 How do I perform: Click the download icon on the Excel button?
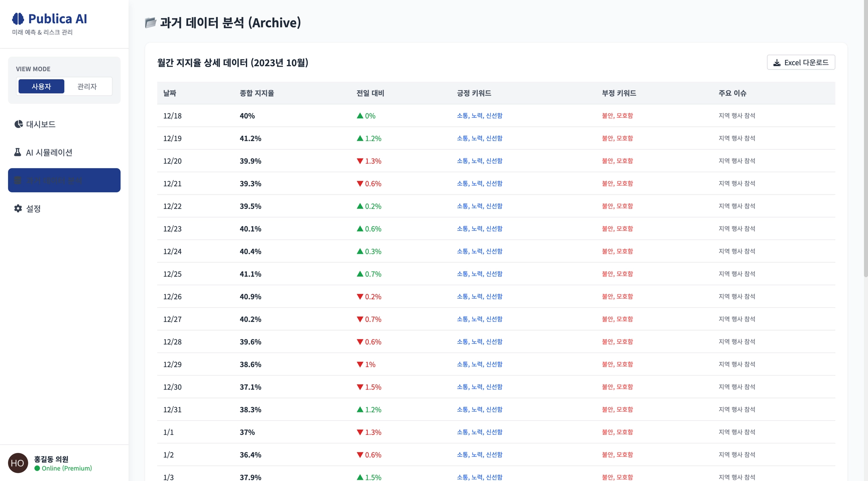pos(776,63)
